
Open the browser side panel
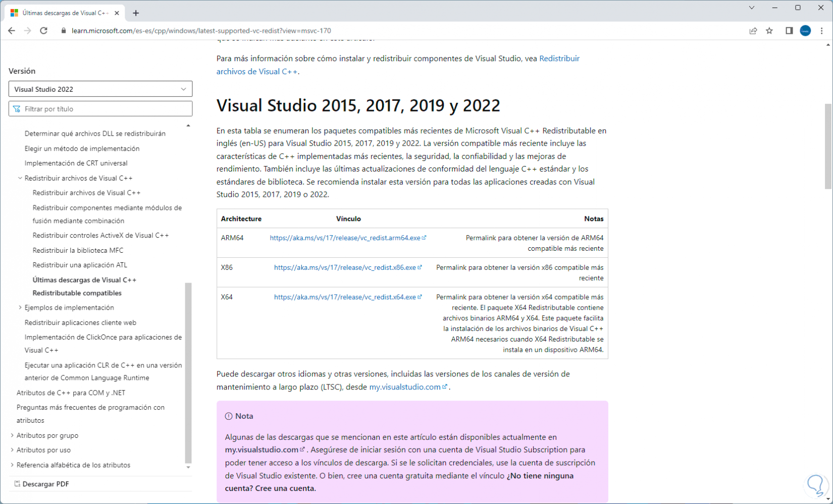click(x=789, y=31)
